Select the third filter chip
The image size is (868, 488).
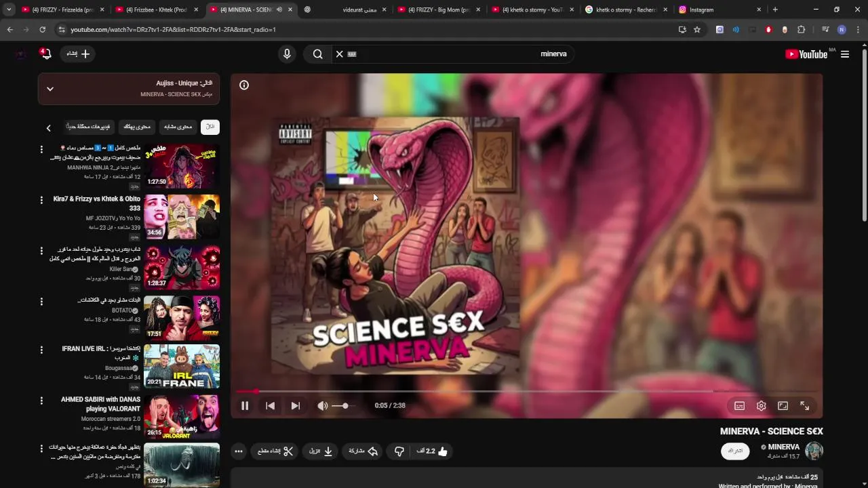coord(137,127)
